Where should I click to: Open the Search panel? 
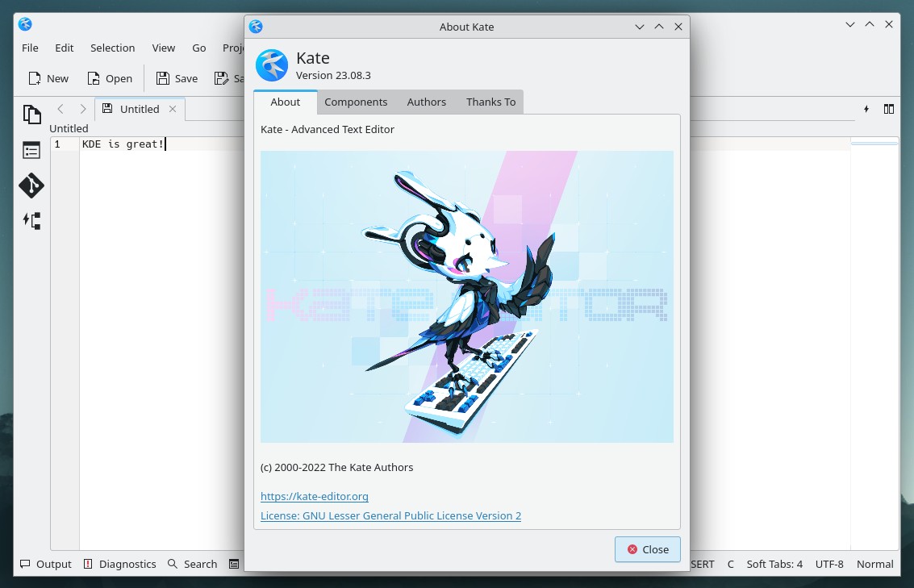click(193, 564)
